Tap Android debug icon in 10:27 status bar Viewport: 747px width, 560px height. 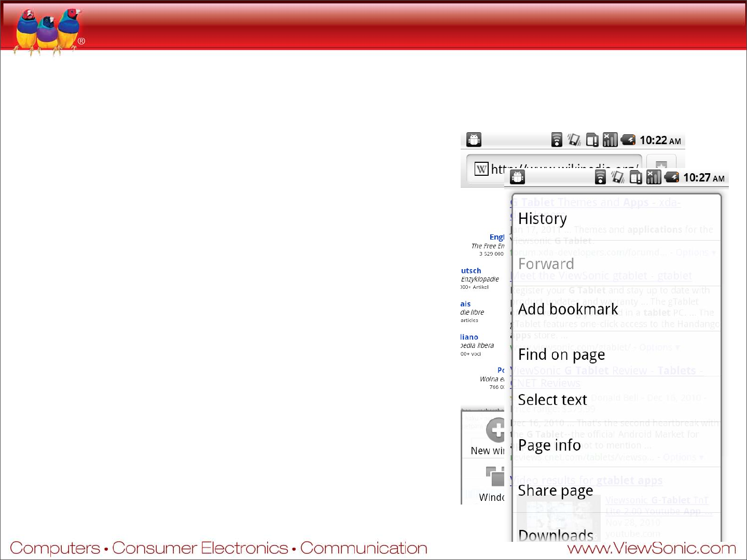coord(517,177)
